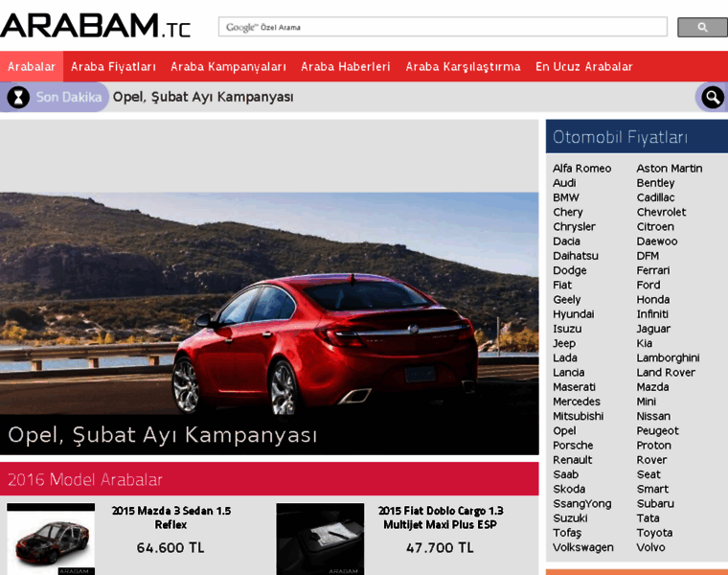
Task: Open 2015 Mazda 3 Sedan 1.5 Reflex link
Action: (171, 517)
